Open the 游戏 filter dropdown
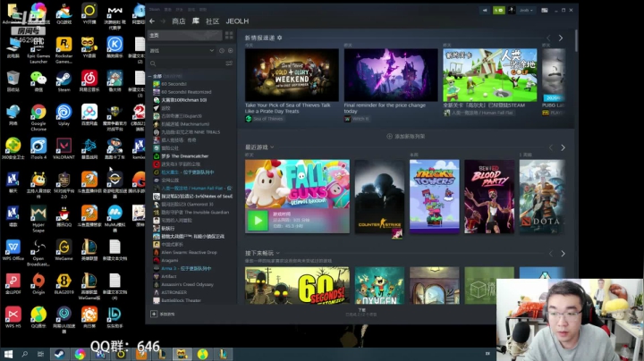The height and width of the screenshot is (361, 644). click(x=182, y=50)
